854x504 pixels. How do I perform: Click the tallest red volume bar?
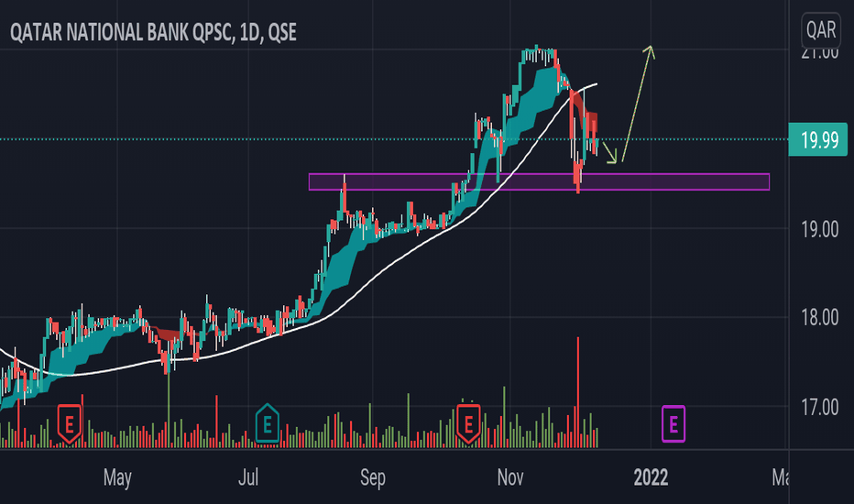tap(578, 392)
